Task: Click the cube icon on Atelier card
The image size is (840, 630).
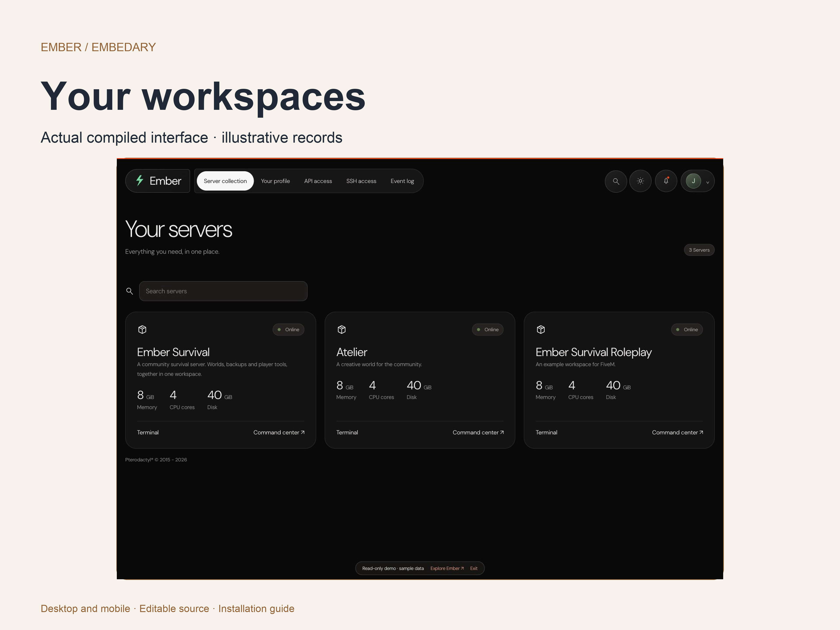Action: (x=341, y=329)
